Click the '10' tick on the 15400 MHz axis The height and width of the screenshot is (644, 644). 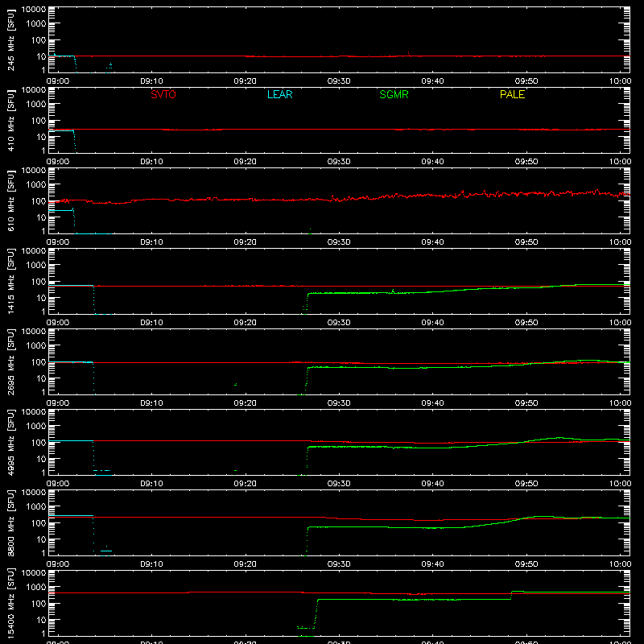click(x=41, y=620)
